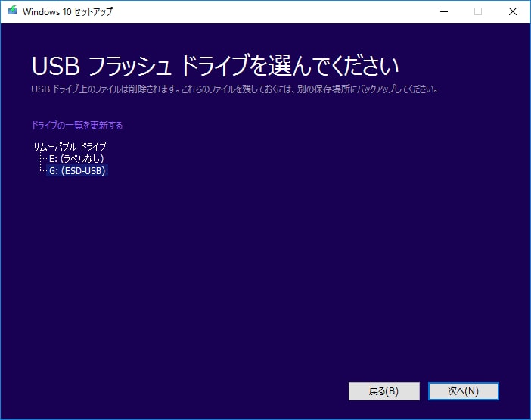This screenshot has height=420, width=531.
Task: Click the greyed-out maximize button
Action: [478, 11]
